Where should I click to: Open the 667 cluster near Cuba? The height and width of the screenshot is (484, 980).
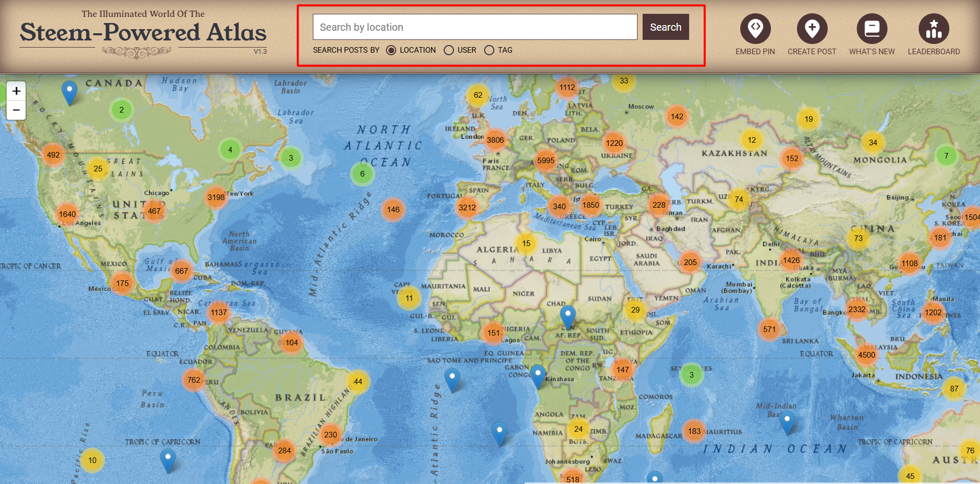click(x=181, y=271)
